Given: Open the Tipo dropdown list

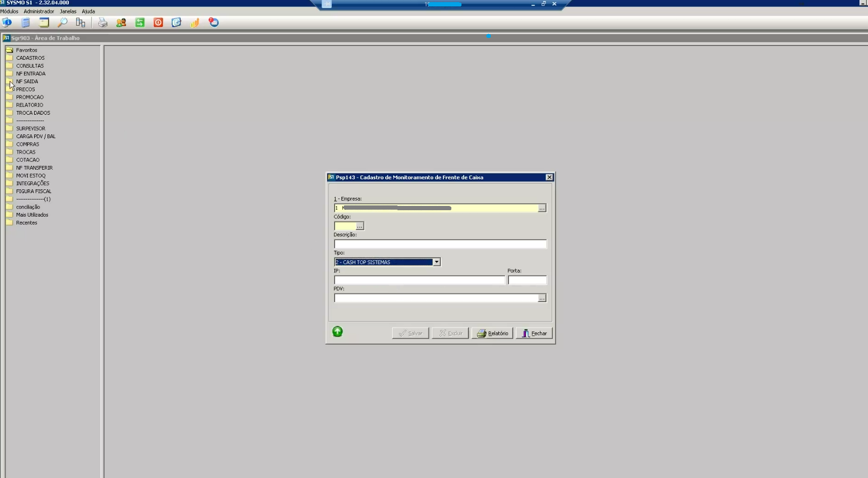Looking at the screenshot, I should point(436,262).
